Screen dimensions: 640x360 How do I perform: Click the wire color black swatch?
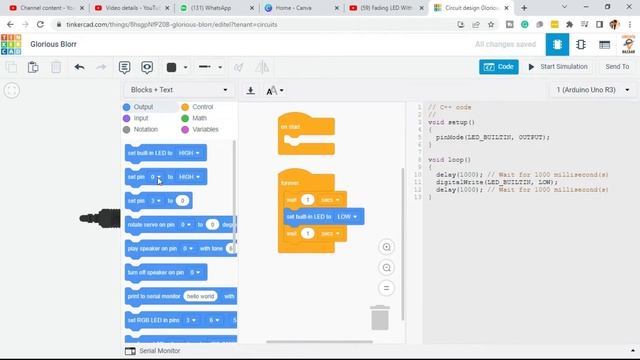171,67
